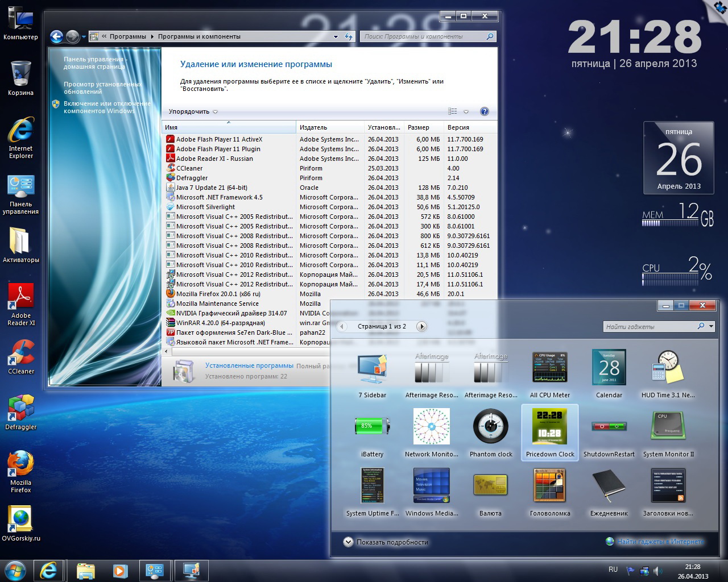Click the help icon in Programs window
Viewport: 728px width, 582px height.
click(485, 111)
